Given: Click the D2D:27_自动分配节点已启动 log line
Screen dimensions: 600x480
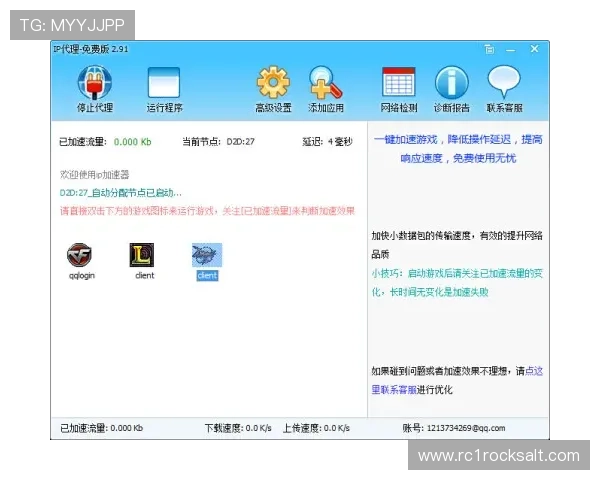Looking at the screenshot, I should point(121,193).
